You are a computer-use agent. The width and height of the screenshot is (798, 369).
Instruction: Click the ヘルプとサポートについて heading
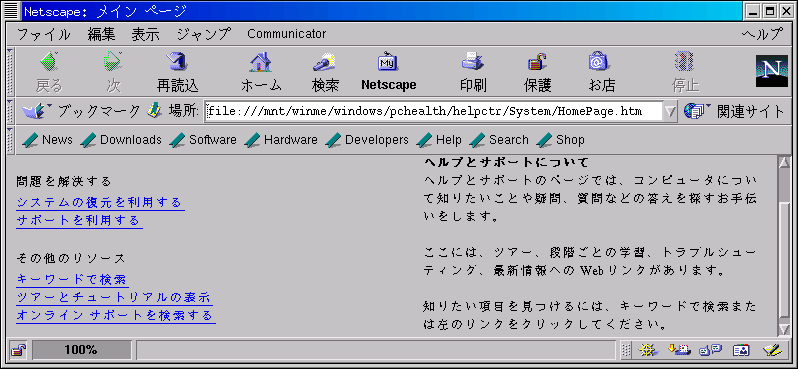(x=506, y=162)
